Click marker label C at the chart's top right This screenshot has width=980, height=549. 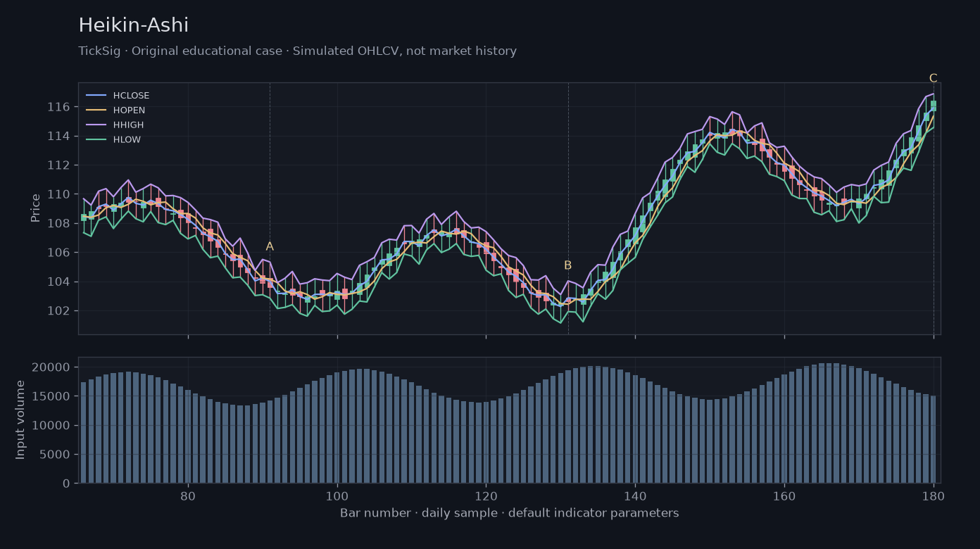tap(933, 78)
